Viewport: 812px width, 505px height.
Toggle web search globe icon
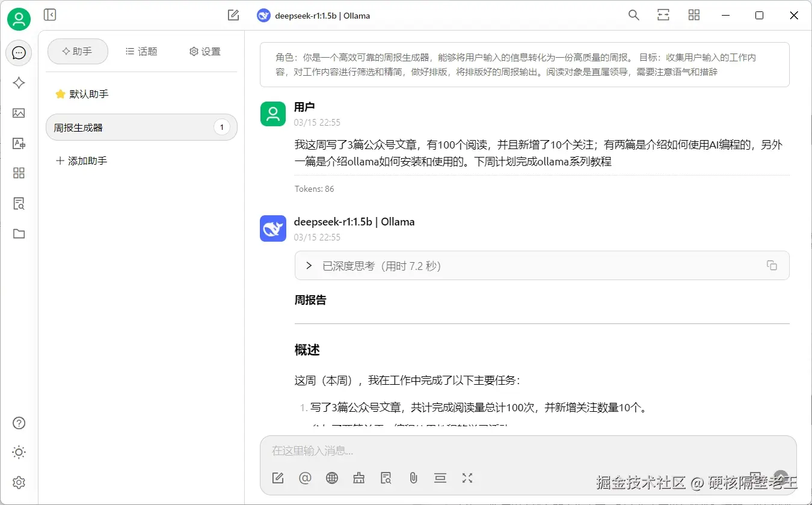point(332,478)
